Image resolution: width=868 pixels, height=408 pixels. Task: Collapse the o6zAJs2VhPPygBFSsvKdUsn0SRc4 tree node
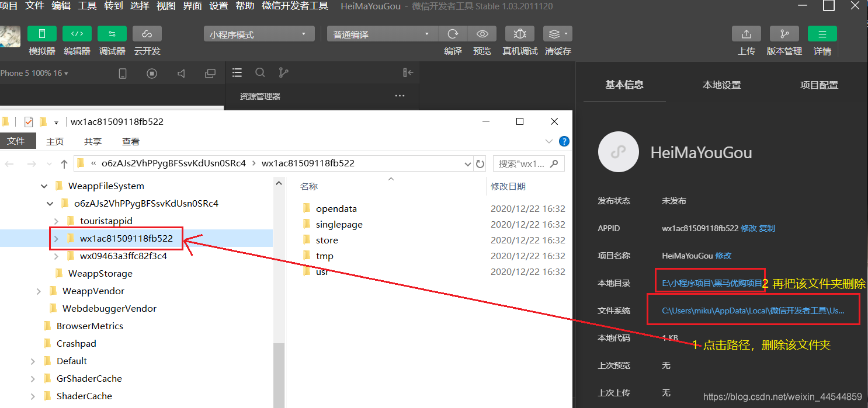pyautogui.click(x=50, y=204)
